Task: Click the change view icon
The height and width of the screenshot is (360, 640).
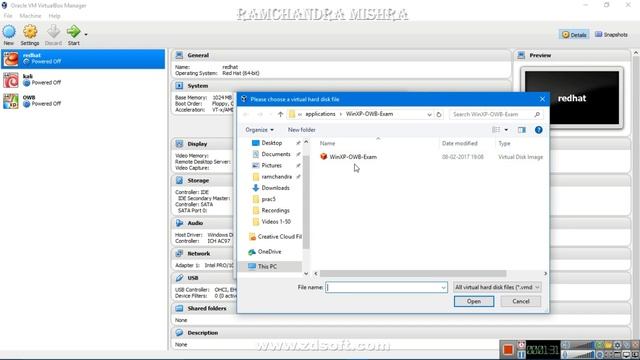Action: click(x=496, y=130)
